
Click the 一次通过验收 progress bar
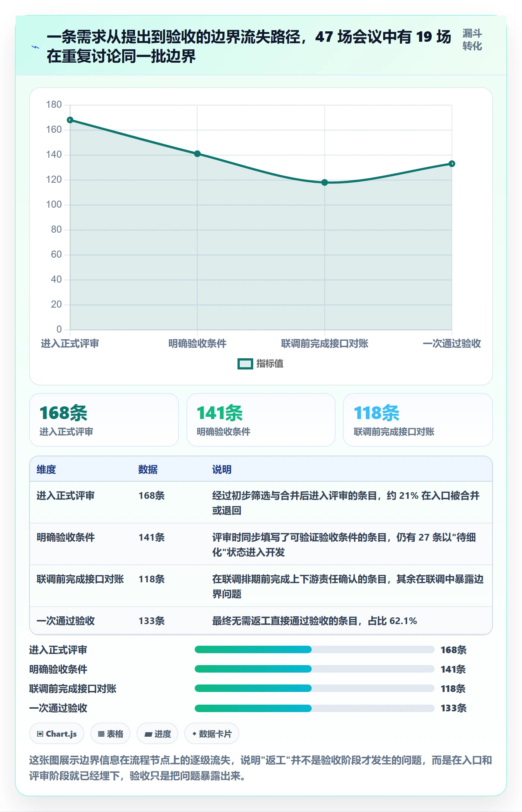(x=314, y=708)
